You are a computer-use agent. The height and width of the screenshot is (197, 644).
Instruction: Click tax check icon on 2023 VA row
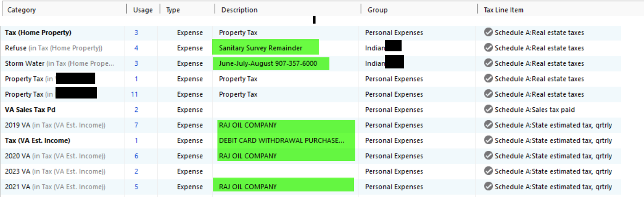point(488,171)
